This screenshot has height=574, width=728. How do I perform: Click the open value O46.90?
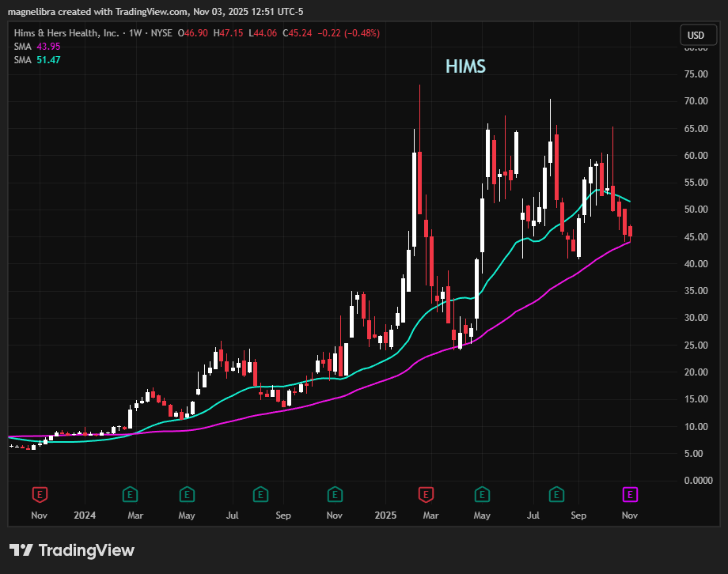[192, 33]
